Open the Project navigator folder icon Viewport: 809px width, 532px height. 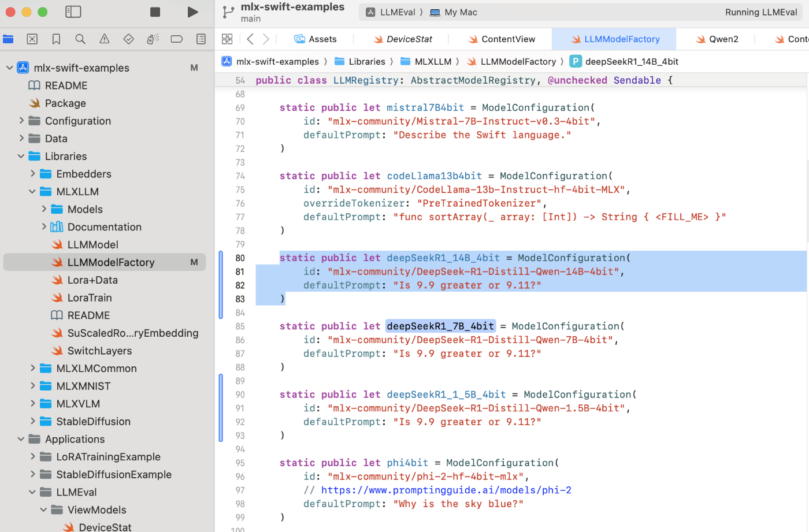click(x=8, y=39)
